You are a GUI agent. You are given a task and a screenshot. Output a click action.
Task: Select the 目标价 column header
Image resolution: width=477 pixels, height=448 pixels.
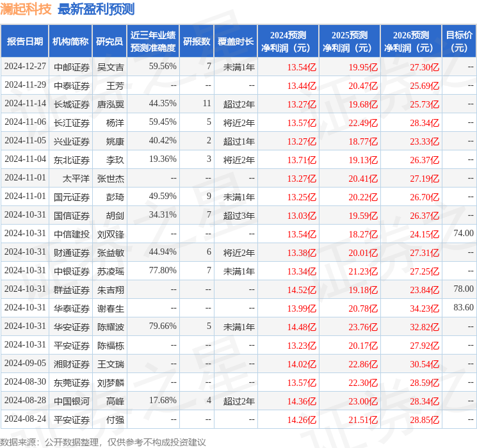pos(458,41)
